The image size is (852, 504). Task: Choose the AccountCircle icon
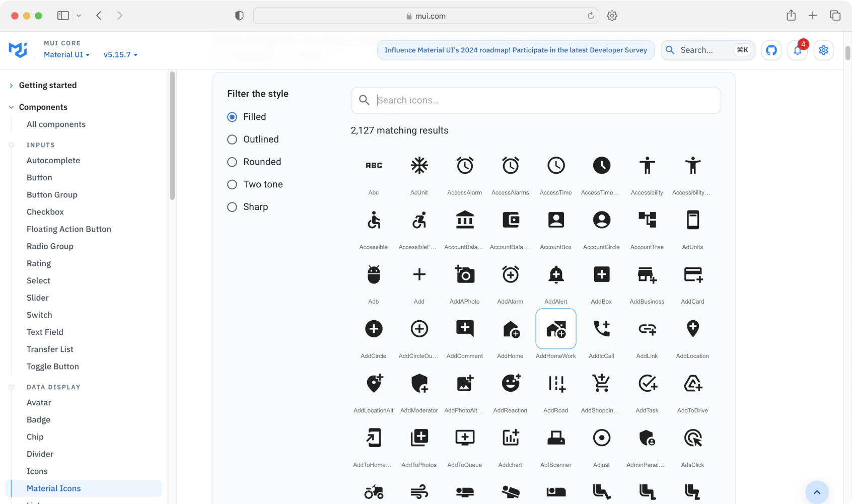click(602, 220)
